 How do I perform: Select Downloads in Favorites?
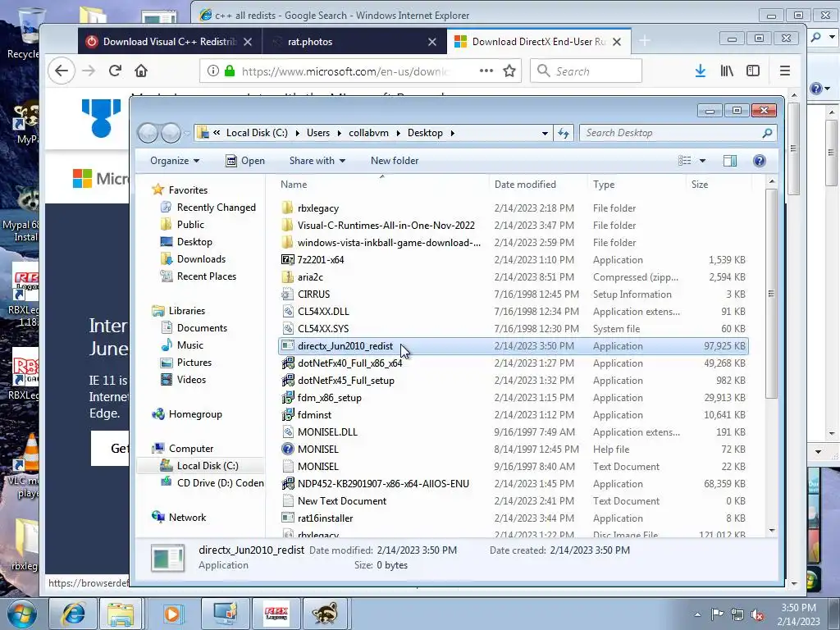pyautogui.click(x=193, y=258)
